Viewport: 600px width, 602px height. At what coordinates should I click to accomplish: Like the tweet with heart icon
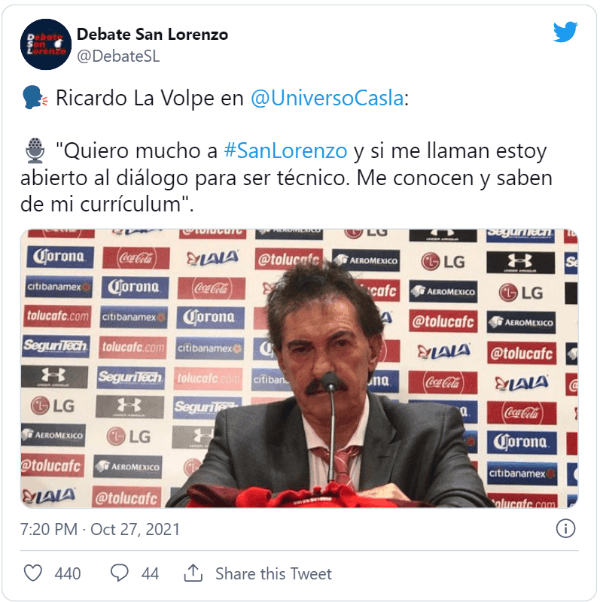33,573
